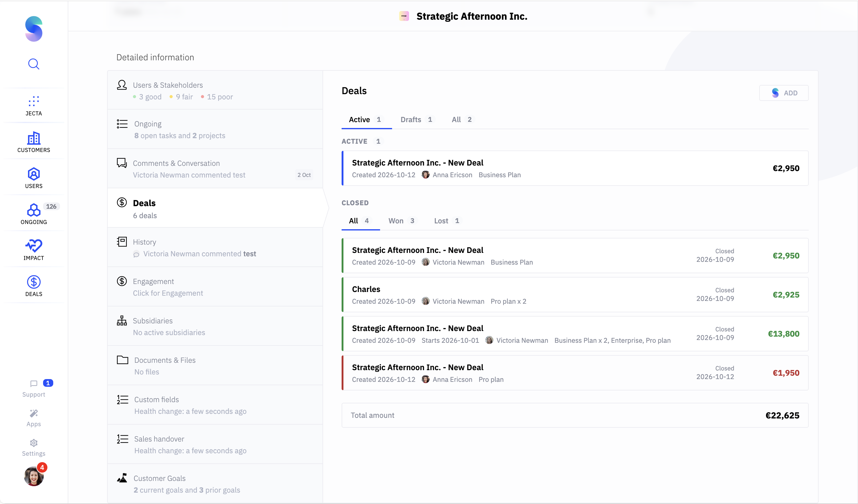Click the ADD deal button
This screenshot has width=858, height=504.
click(x=784, y=93)
